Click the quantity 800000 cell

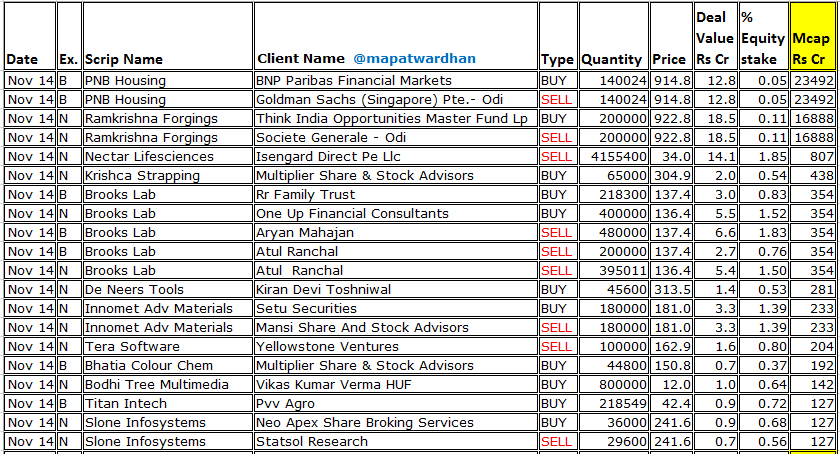[x=614, y=385]
